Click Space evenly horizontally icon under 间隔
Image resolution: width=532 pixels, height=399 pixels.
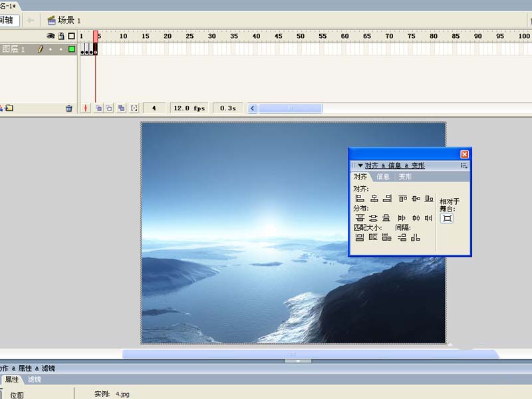pos(416,237)
